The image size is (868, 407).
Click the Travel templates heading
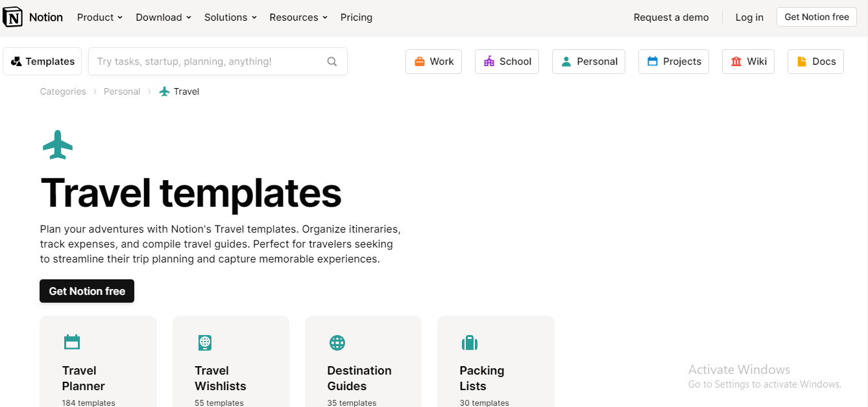[191, 192]
